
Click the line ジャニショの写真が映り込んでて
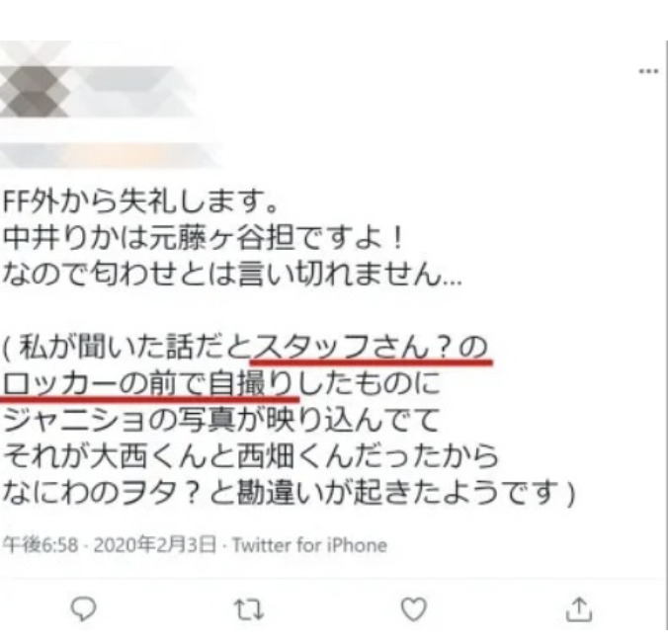pyautogui.click(x=221, y=420)
